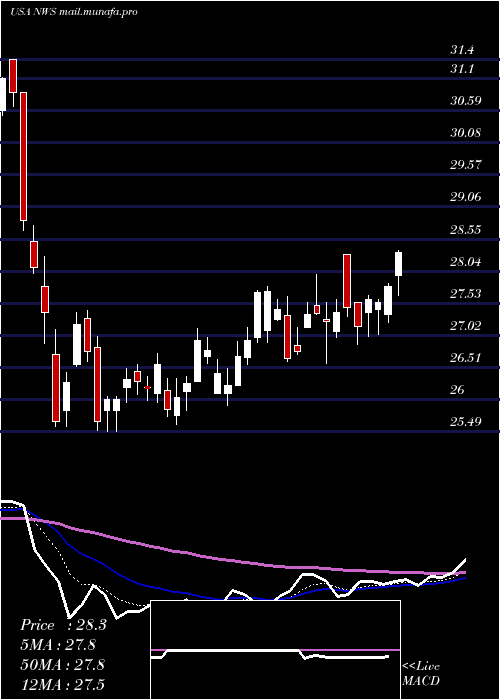Screen dimensions: 500x700
Task: Click the 25.49 price axis label
Action: point(466,422)
